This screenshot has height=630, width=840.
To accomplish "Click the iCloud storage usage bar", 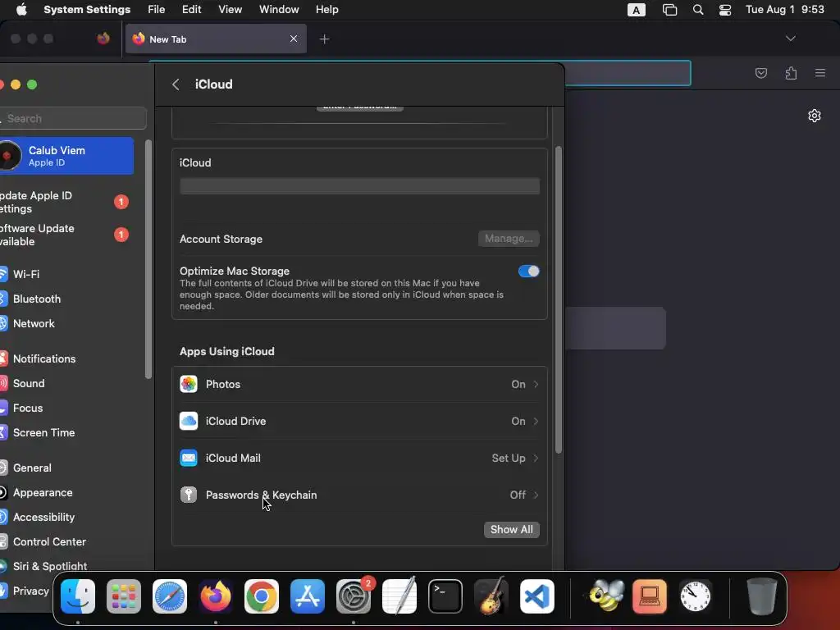I will coord(359,186).
